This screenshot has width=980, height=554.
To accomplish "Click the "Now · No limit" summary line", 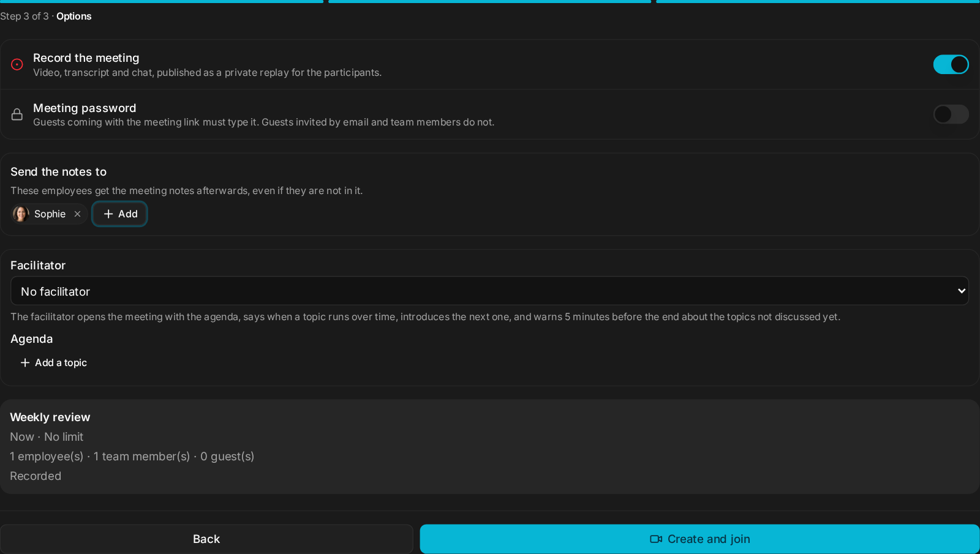I will 47,436.
